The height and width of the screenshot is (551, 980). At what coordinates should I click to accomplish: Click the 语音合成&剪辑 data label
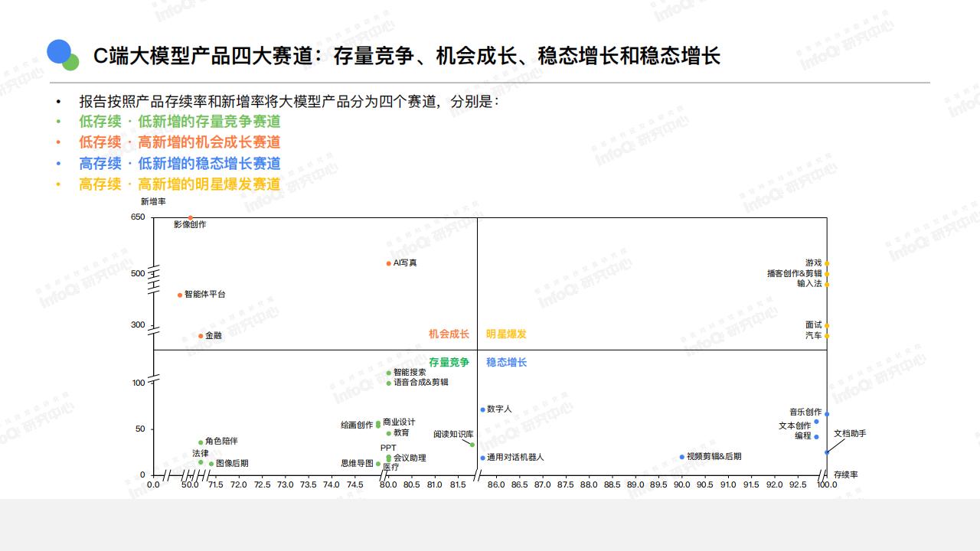(x=421, y=383)
